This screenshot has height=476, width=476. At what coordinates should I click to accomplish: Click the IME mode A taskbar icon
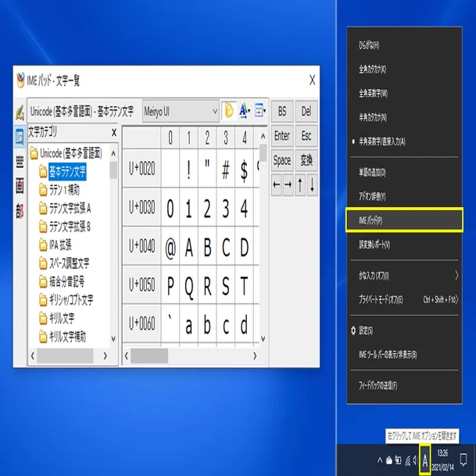[x=425, y=461]
